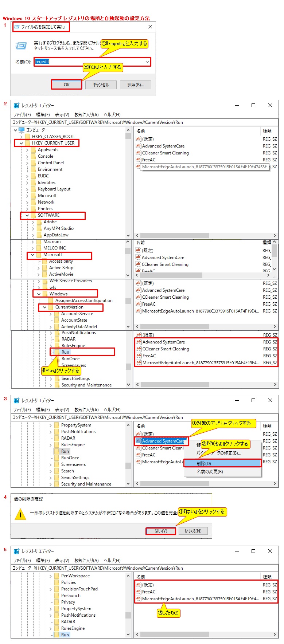Select the Printers key
The image size is (284, 644).
[x=45, y=209]
